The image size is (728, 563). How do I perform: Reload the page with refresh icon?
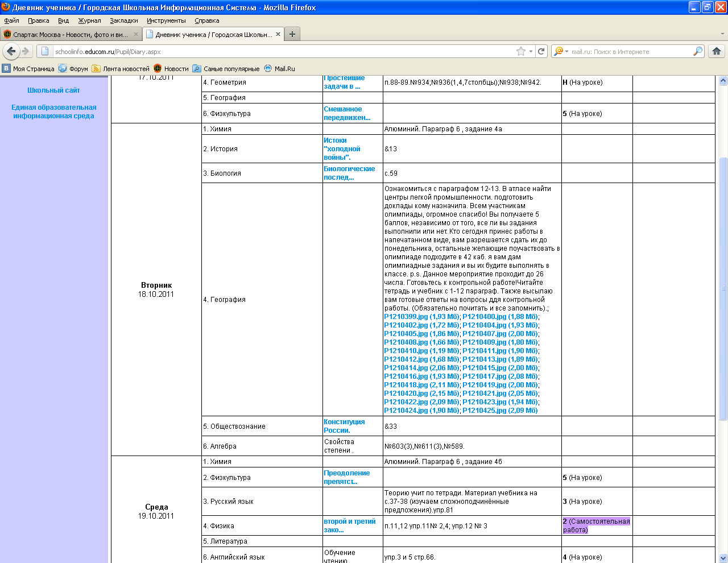tap(541, 51)
